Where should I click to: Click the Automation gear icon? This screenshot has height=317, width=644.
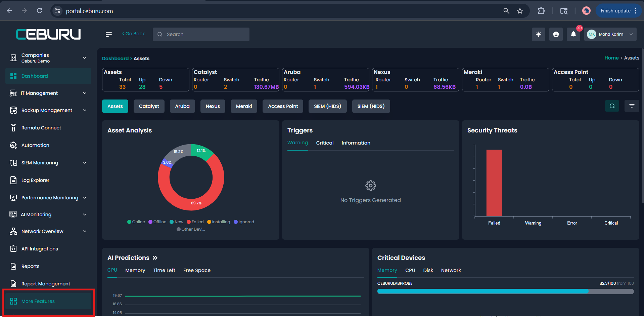[13, 145]
